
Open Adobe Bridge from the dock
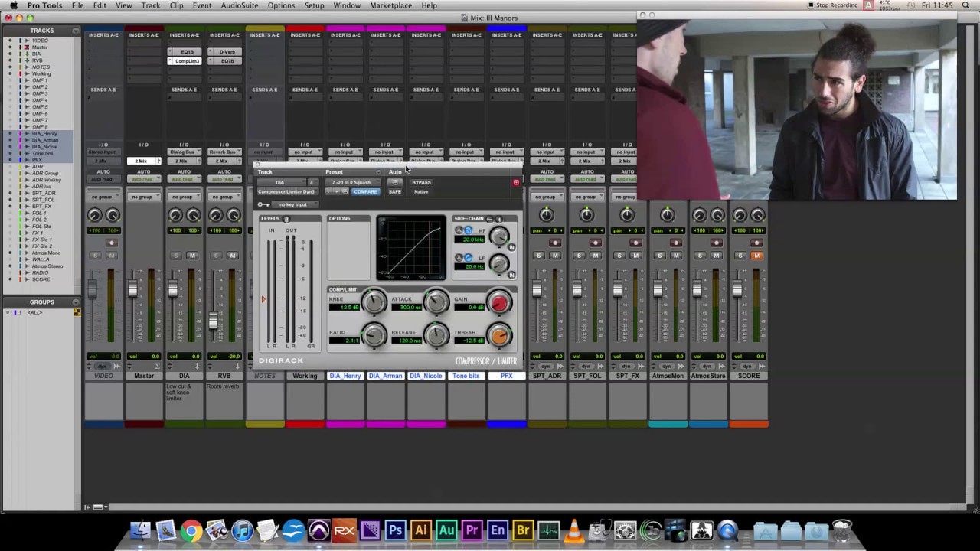coord(523,530)
